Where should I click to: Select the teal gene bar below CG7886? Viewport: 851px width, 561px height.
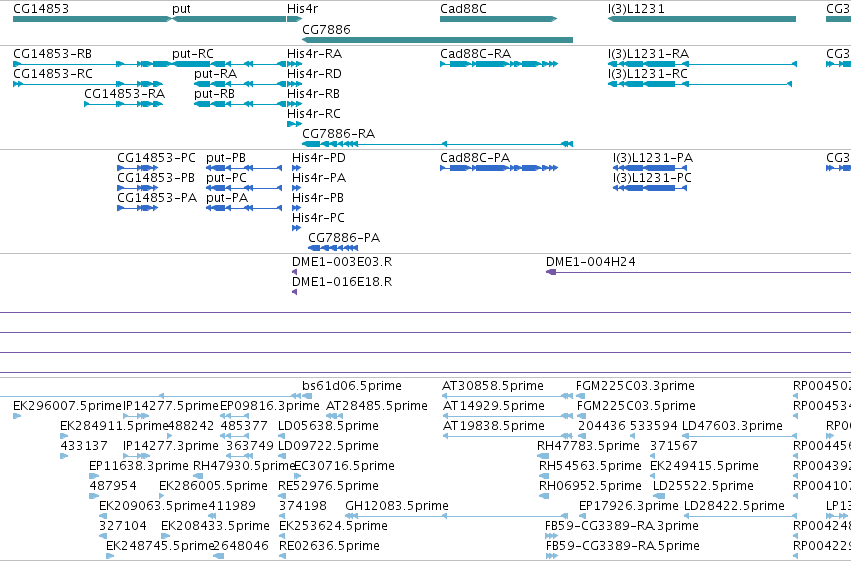coord(437,40)
